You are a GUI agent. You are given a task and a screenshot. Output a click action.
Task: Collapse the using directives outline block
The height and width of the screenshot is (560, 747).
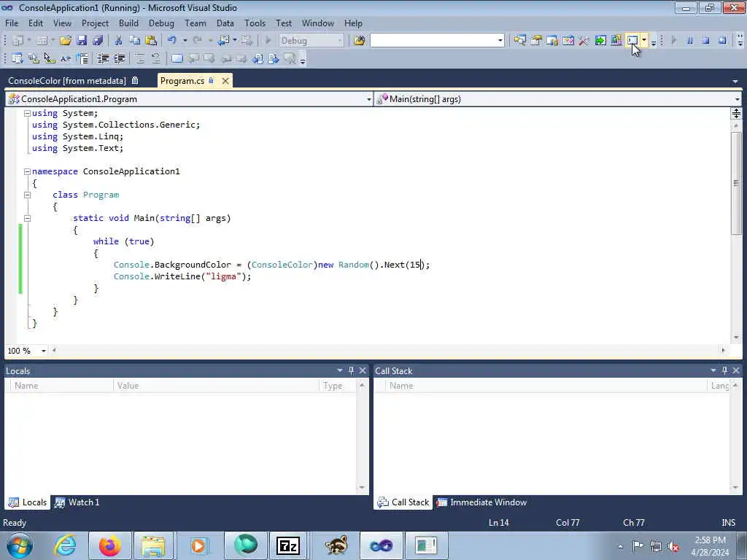click(27, 113)
